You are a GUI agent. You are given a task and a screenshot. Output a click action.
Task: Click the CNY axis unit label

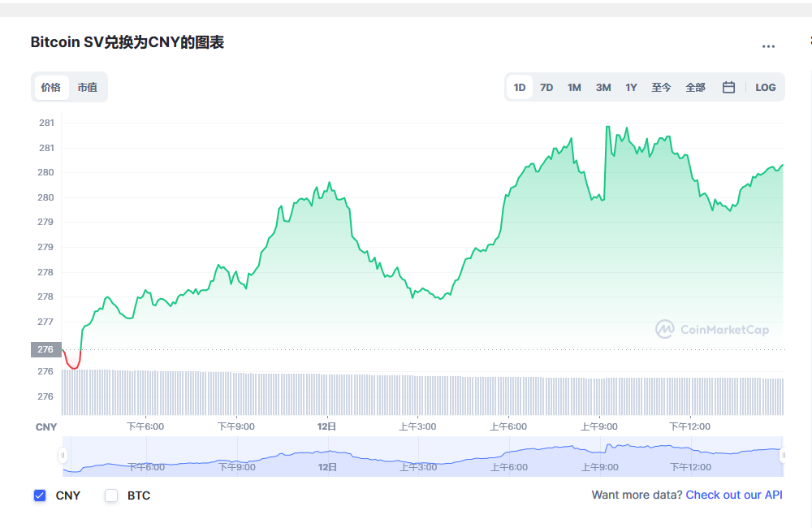click(46, 427)
